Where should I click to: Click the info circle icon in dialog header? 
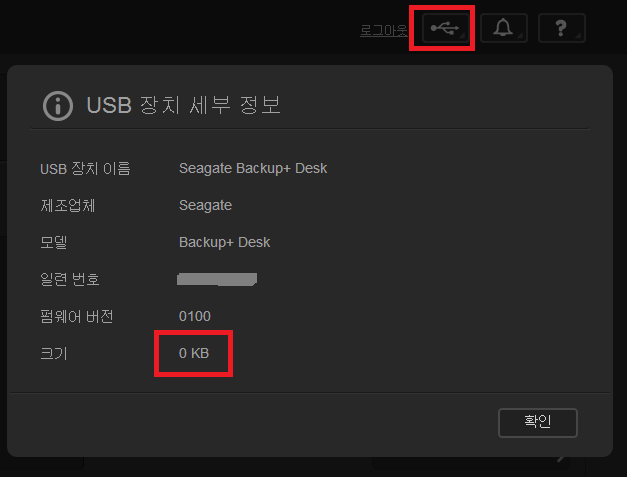pyautogui.click(x=58, y=106)
